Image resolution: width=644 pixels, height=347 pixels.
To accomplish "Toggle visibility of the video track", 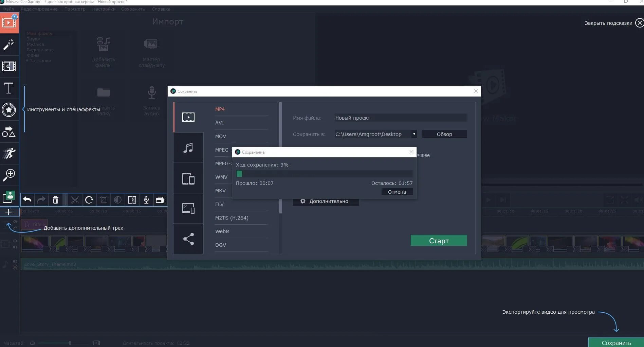I will click(x=15, y=241).
